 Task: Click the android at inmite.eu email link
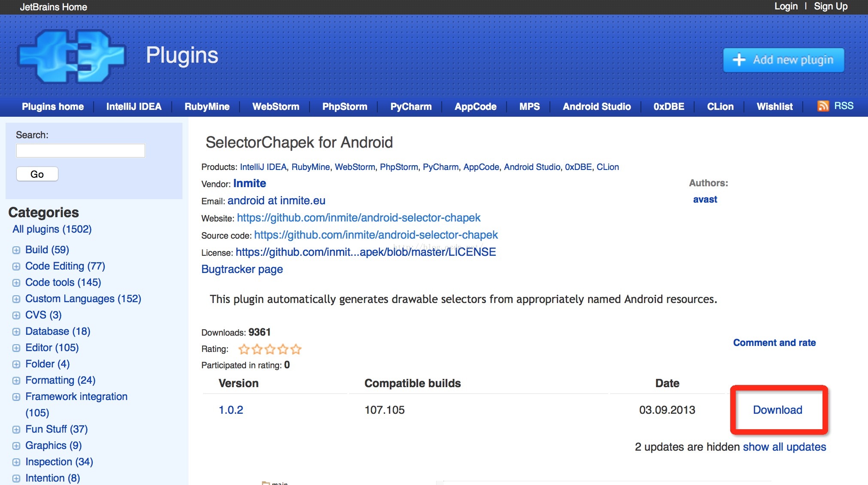pos(276,200)
